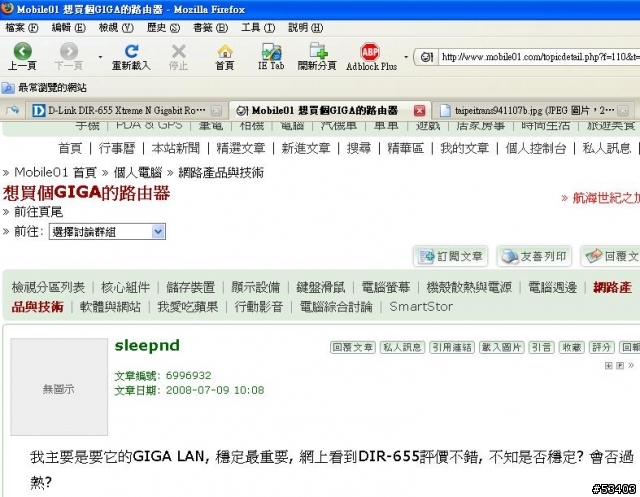Click the 引用連結 button
The height and width of the screenshot is (497, 640).
(x=452, y=347)
